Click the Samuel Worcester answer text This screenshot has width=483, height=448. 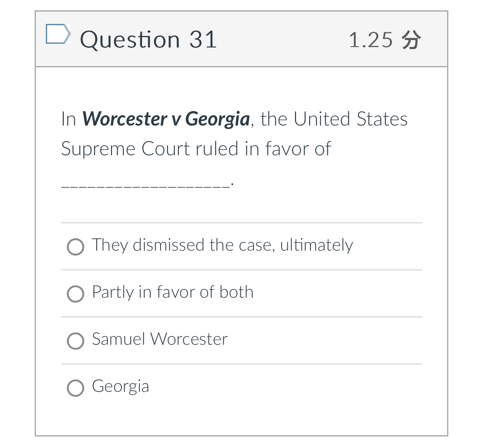(159, 339)
